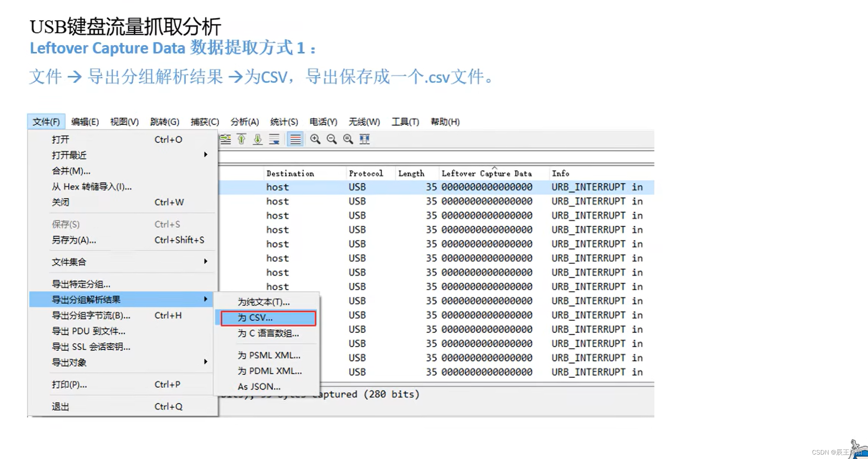Open the 跳转(G) menu
Viewport: 868px width, 459px height.
[x=165, y=122]
